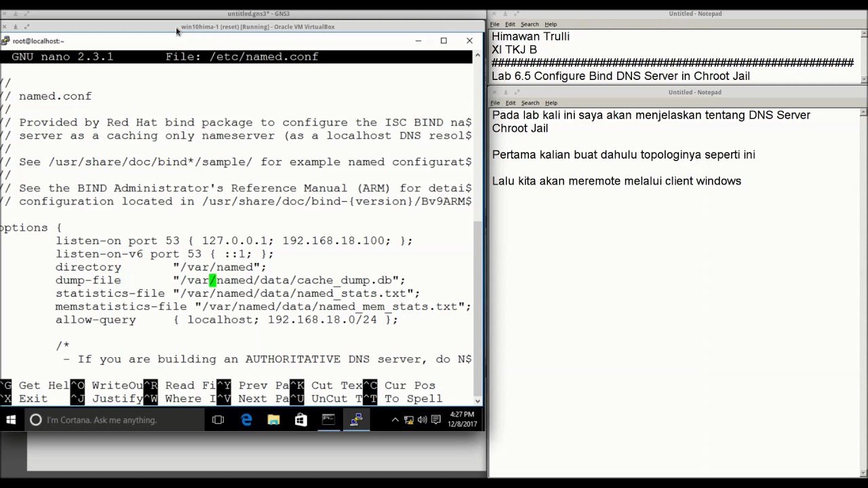This screenshot has width=868, height=488.
Task: Open the Windows Store taskbar icon
Action: 301,420
